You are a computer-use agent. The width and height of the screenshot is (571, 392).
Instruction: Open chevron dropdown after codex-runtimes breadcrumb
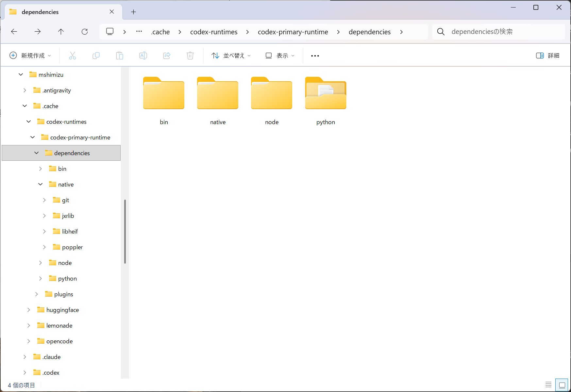point(247,32)
